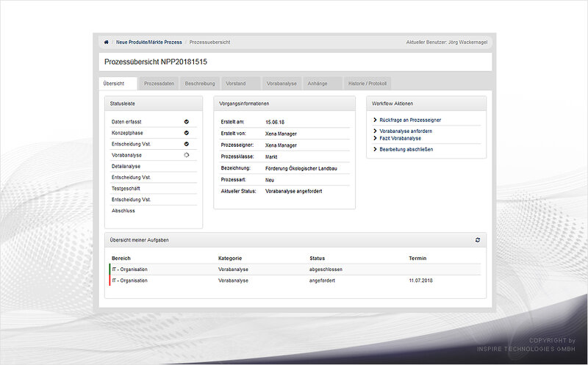Viewport: 588px width, 365px height.
Task: Click Vorabanalyse anfordern workflow action
Action: click(x=406, y=131)
